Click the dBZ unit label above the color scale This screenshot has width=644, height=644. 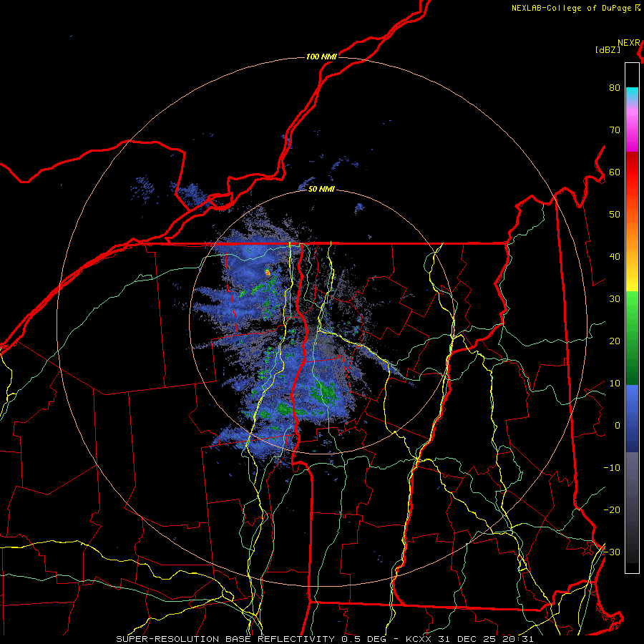pos(608,50)
